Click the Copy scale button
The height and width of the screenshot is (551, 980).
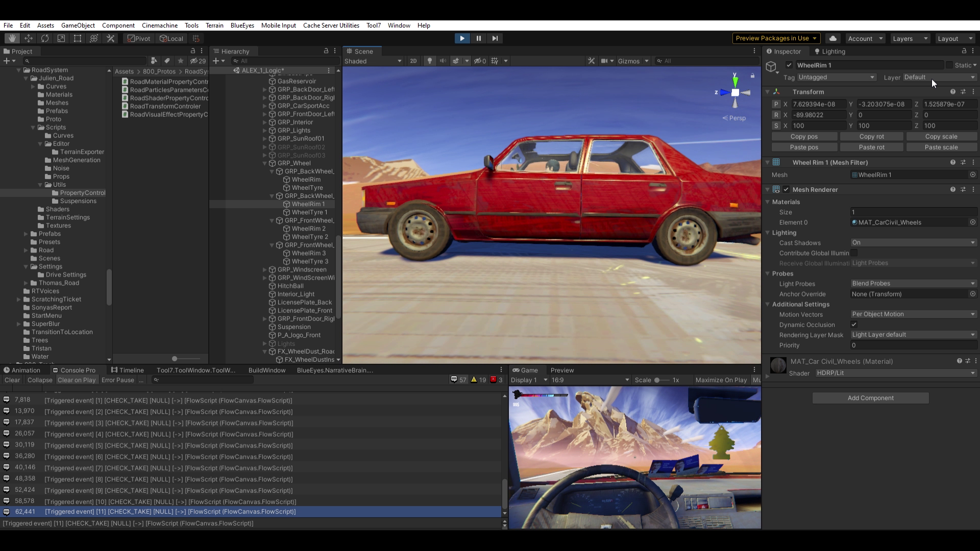[x=941, y=136]
